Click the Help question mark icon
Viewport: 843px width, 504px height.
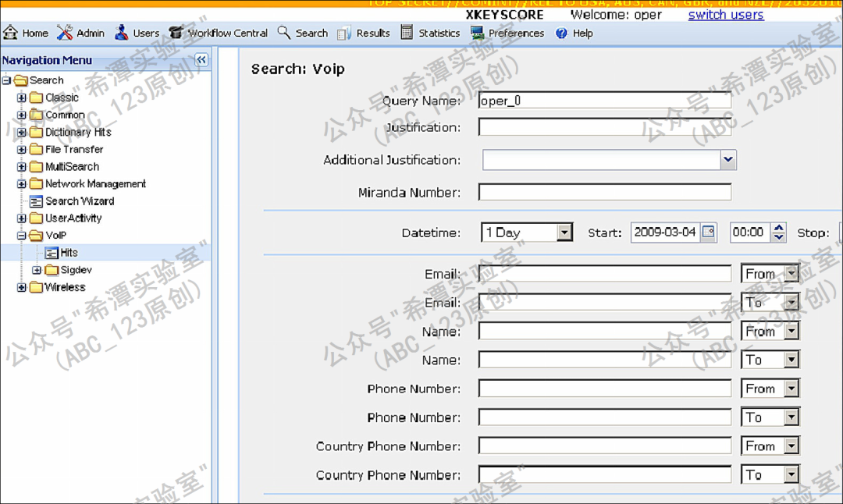[561, 34]
